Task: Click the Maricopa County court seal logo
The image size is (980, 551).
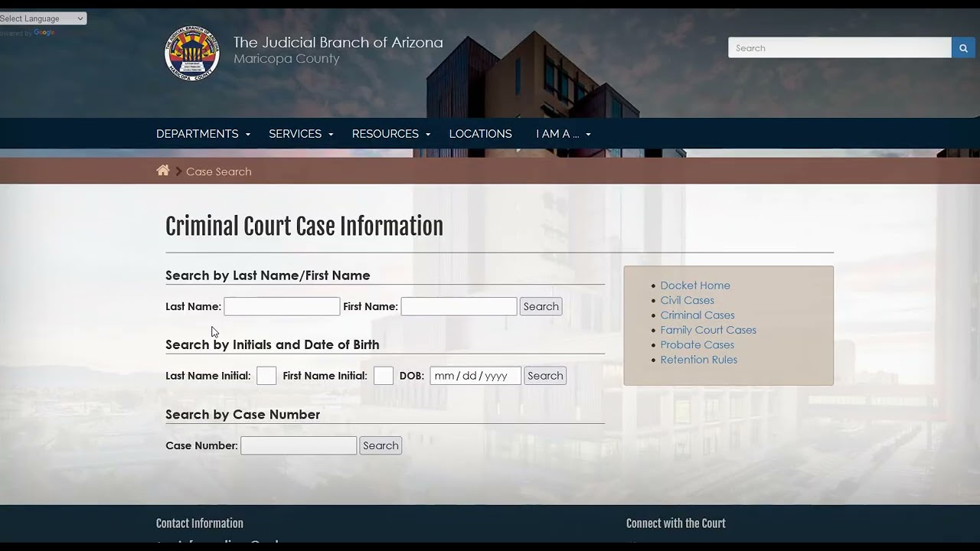Action: pyautogui.click(x=191, y=53)
